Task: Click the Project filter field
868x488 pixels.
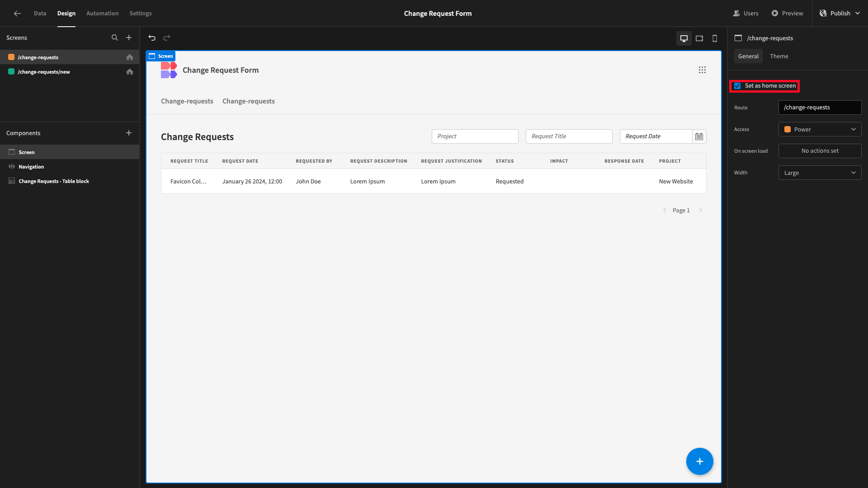Action: 475,136
